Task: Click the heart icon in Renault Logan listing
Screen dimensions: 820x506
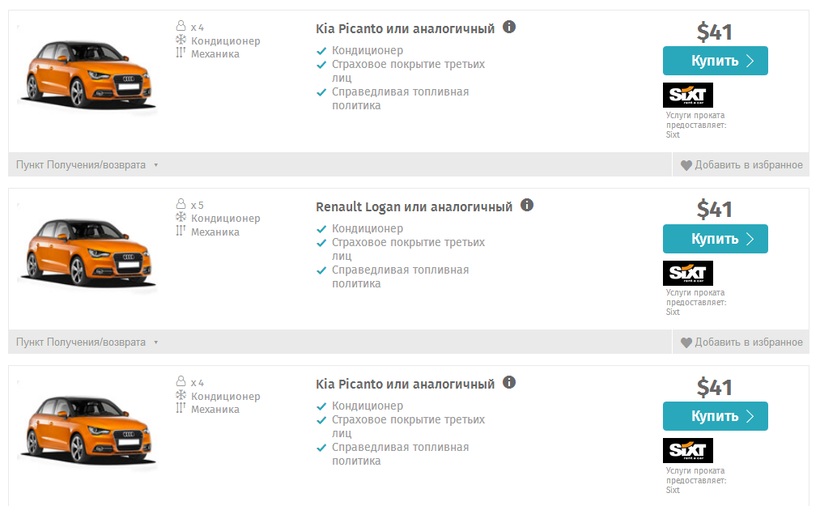Action: click(686, 343)
